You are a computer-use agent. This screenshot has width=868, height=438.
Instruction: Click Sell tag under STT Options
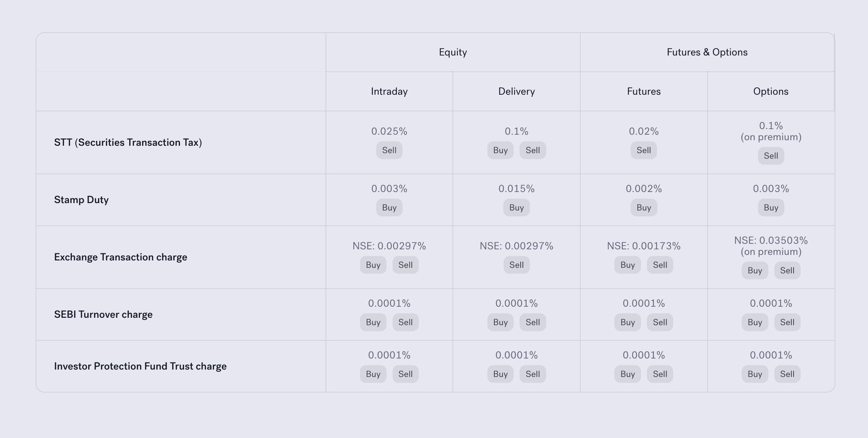(771, 156)
